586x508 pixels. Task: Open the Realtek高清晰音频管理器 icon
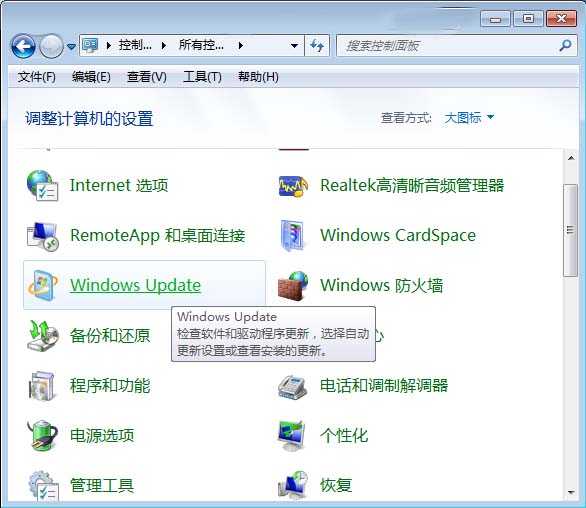[293, 186]
